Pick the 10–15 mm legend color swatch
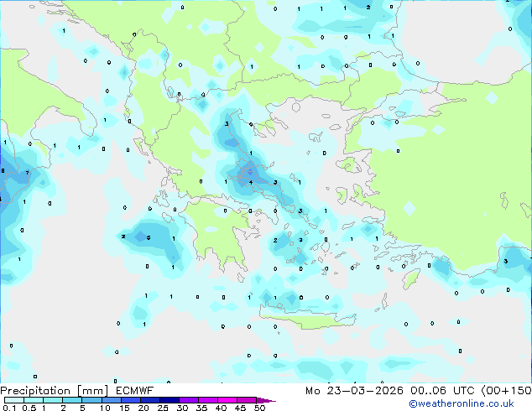 (112, 400)
